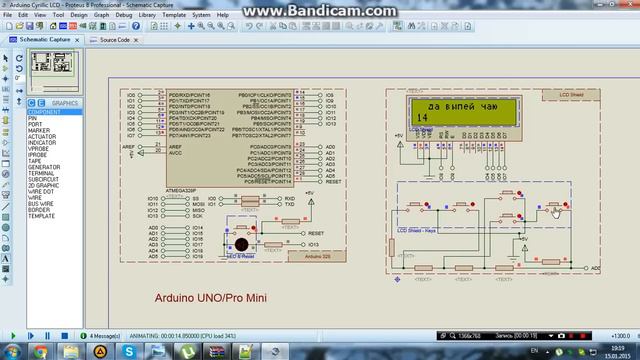Image resolution: width=640 pixels, height=360 pixels.
Task: Click the toolbar Zoom Out magnifier
Action: coord(211,26)
